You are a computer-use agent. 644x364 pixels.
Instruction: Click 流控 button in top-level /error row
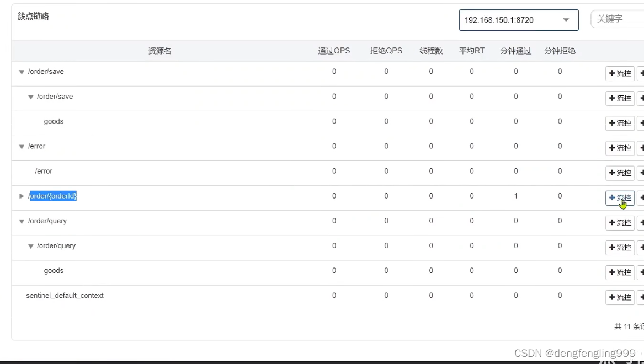(620, 148)
